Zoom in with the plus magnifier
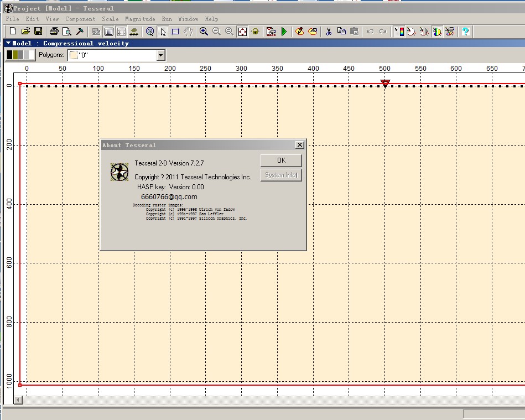The height and width of the screenshot is (420, 525). (204, 32)
